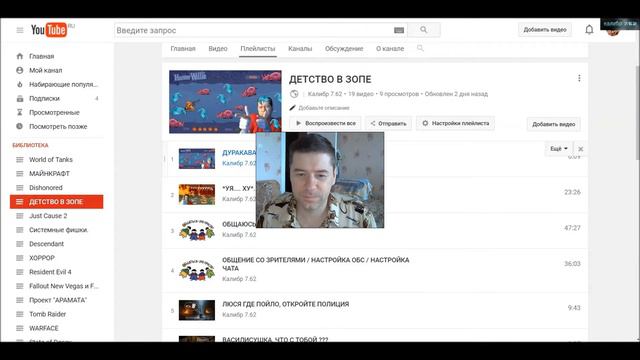Switch to Каналы tab
The image size is (640, 360).
tap(300, 49)
